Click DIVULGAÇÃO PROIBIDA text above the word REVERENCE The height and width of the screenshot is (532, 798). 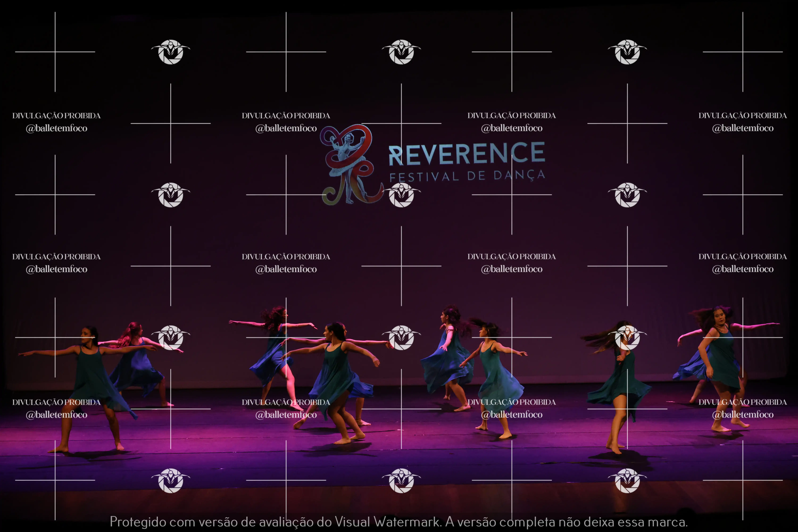coord(512,116)
